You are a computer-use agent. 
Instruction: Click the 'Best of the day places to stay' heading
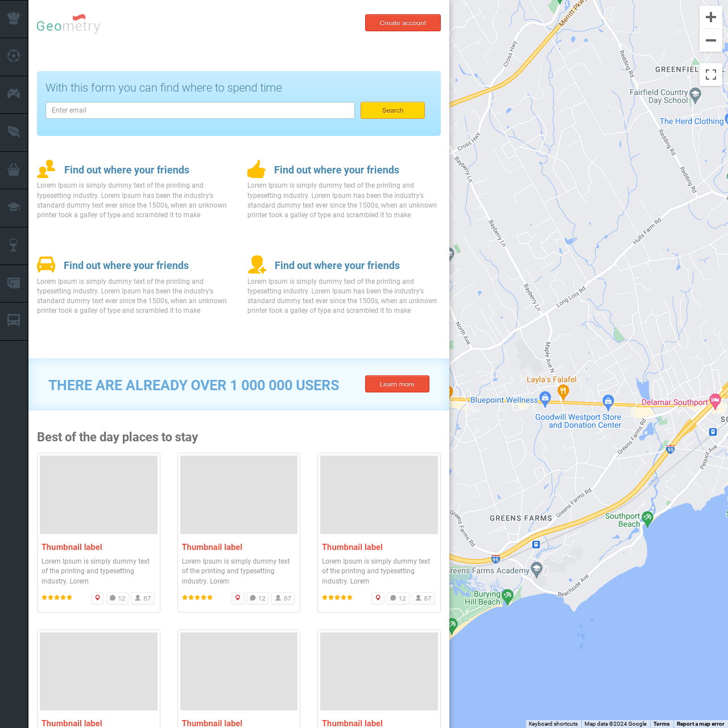point(117,437)
